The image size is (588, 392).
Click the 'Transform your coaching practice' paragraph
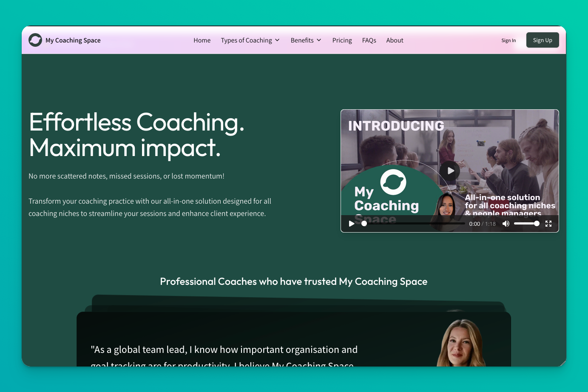click(150, 207)
